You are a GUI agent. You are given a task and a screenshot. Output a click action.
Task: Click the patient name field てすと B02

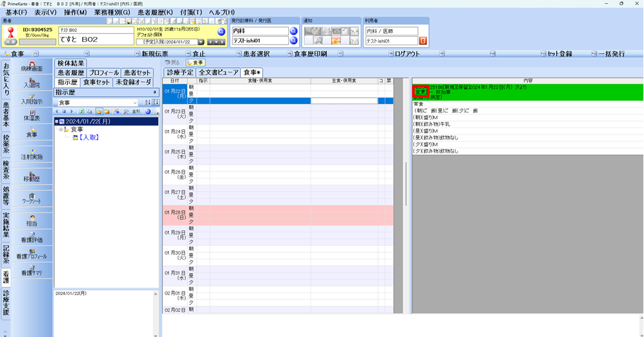[96, 39]
